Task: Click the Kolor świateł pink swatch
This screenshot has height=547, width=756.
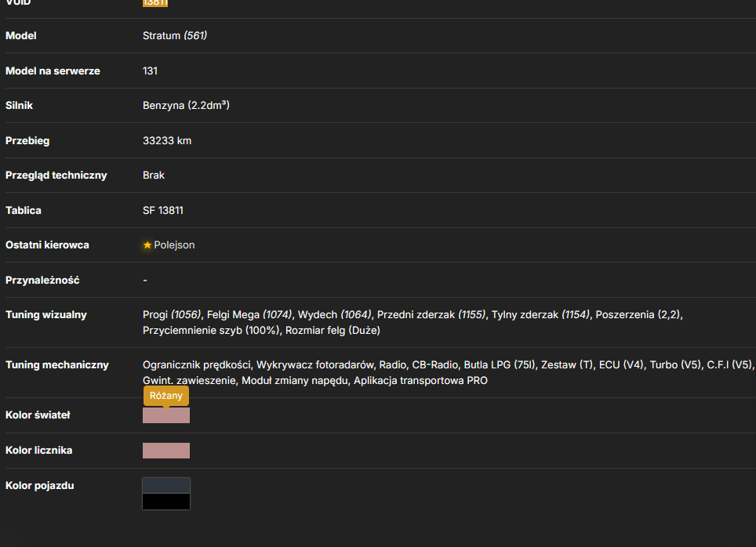Action: tap(166, 415)
